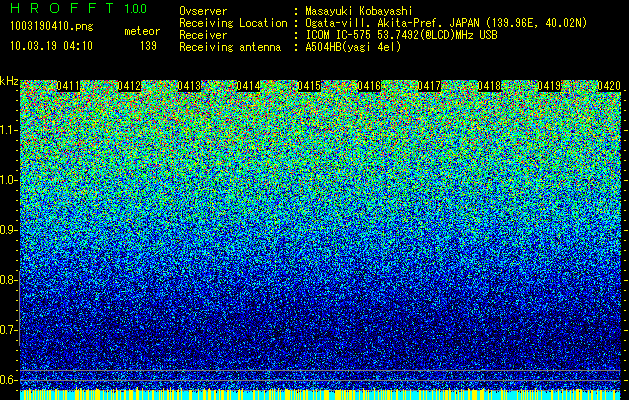
Task: Click the 1.1 kHz axis label
Action: click(9, 130)
